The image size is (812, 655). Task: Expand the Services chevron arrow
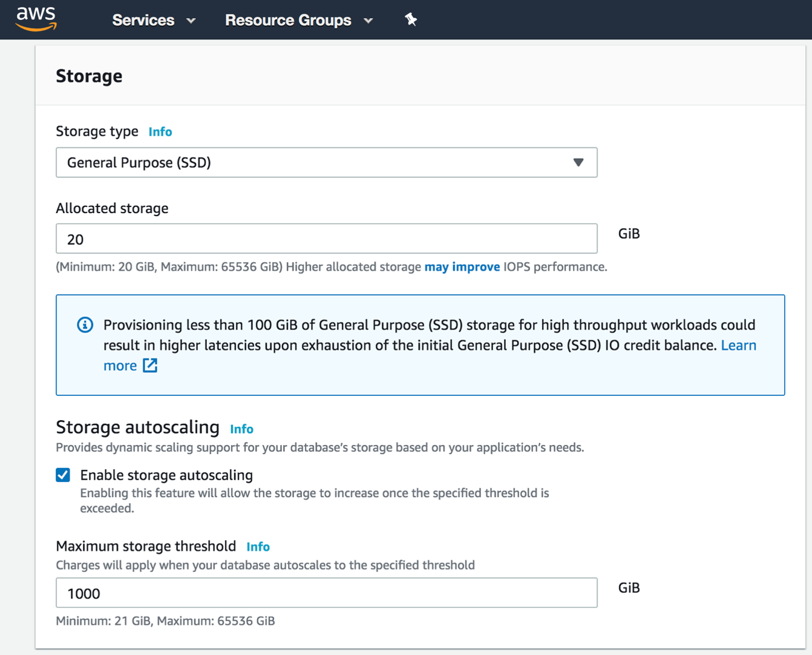click(x=191, y=21)
